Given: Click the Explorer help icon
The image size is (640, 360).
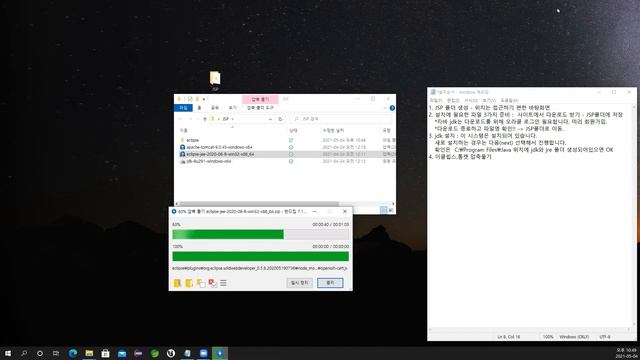Looking at the screenshot, I should (x=392, y=108).
